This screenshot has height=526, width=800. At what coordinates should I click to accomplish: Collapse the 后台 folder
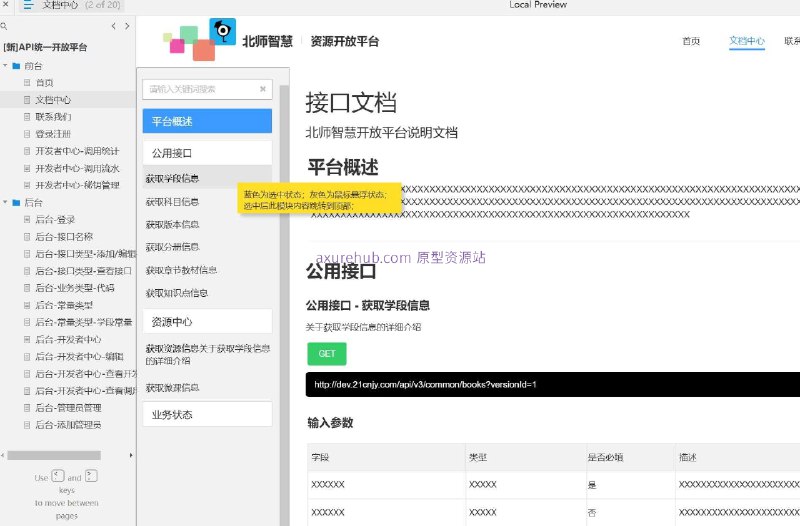[5, 203]
